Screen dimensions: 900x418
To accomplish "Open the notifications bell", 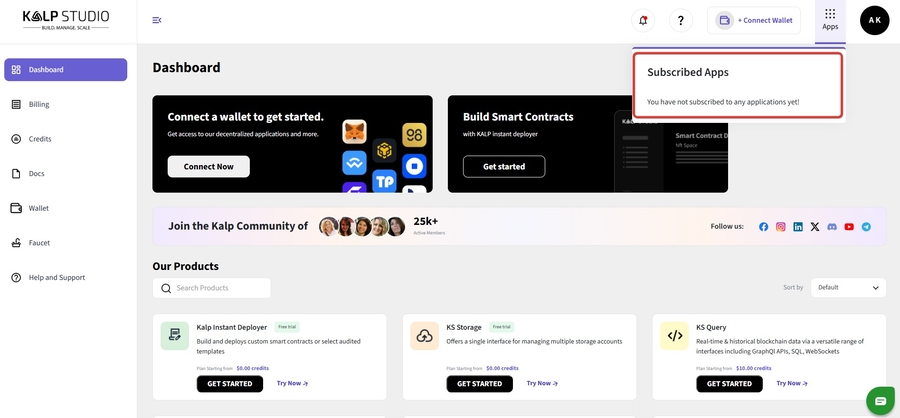I will point(643,20).
